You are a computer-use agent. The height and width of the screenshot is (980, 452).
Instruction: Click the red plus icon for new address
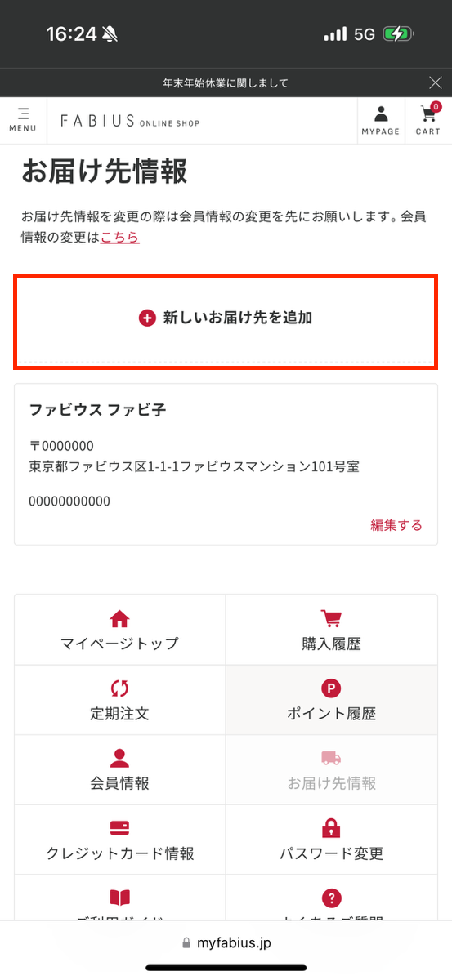147,318
